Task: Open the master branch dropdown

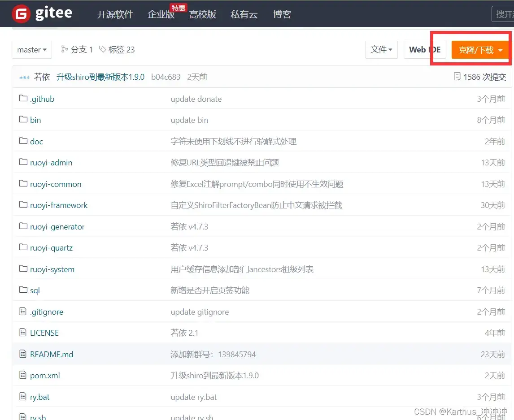Action: pyautogui.click(x=32, y=50)
